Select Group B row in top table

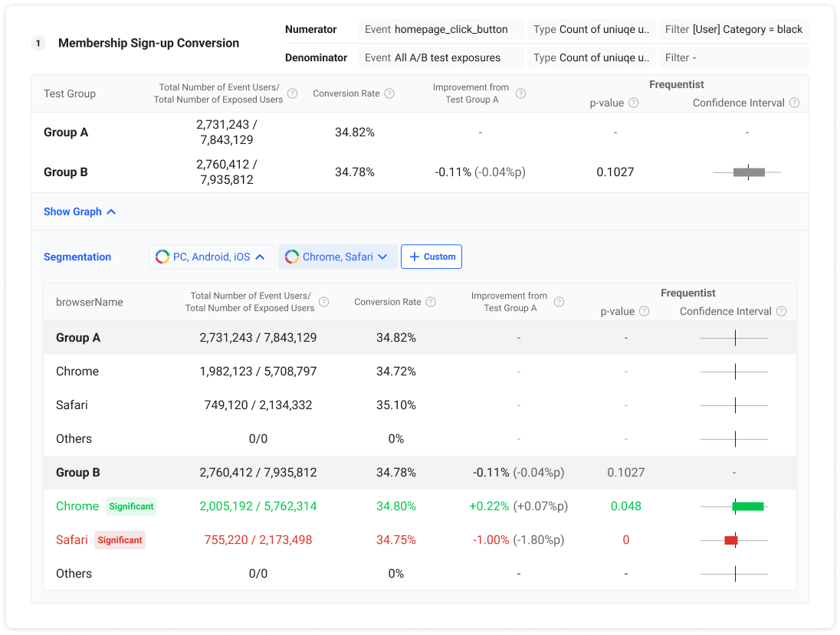click(420, 172)
